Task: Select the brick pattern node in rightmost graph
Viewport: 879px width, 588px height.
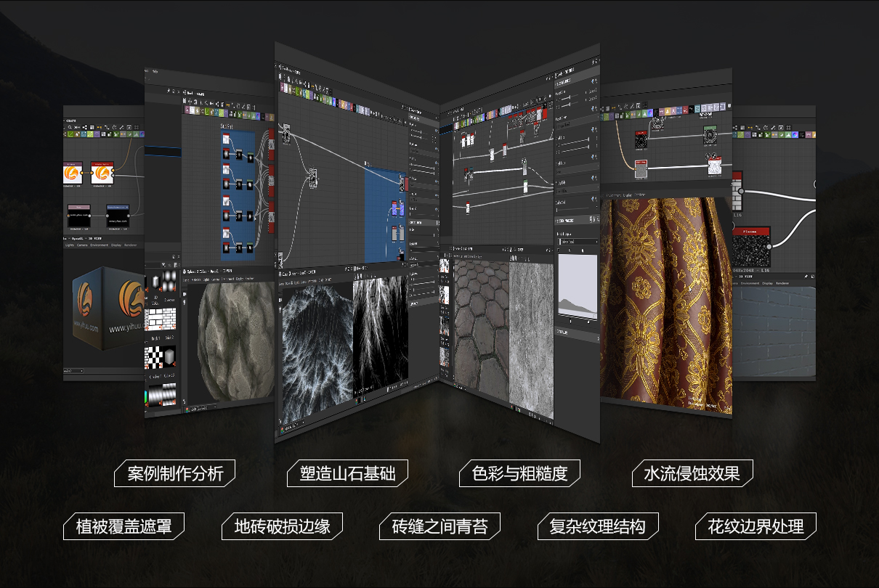Action: point(737,192)
